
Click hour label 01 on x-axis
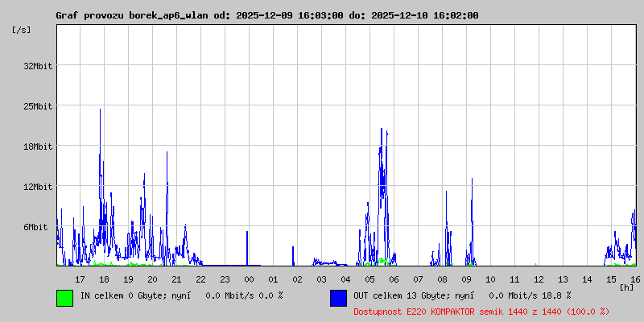273,279
